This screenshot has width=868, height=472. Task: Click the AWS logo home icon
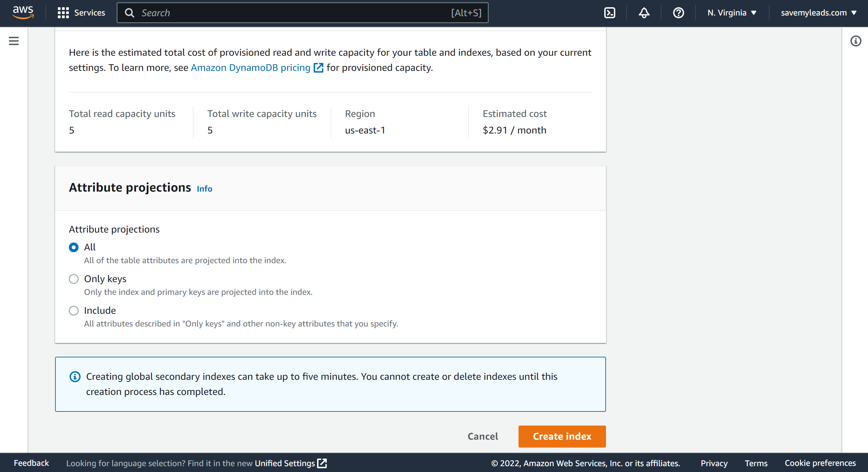pyautogui.click(x=23, y=12)
